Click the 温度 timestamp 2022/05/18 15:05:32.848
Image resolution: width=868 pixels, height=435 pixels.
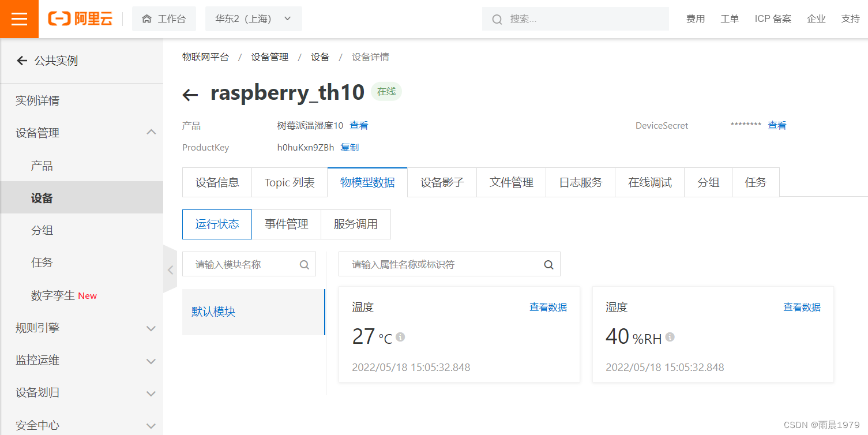411,367
